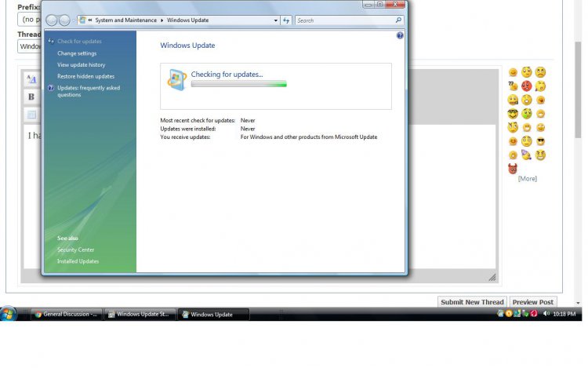Viewport: 588px width, 368px height.
Task: Click the Windows Update shield icon beside Checking for updates
Action: [176, 79]
